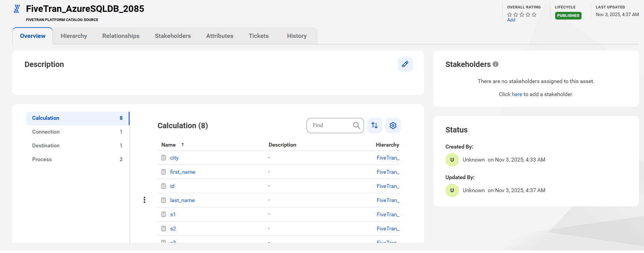Open the three-dot menu for last_name row
The image size is (644, 253).
(x=144, y=200)
